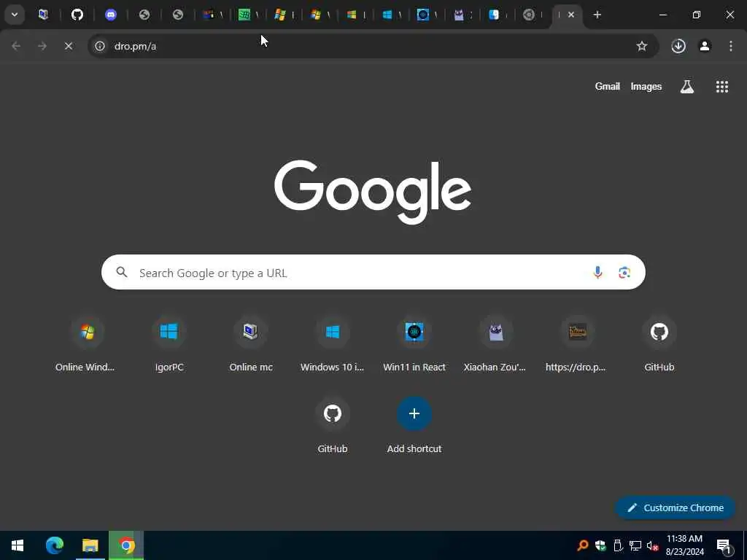Click the Google search box

click(373, 273)
